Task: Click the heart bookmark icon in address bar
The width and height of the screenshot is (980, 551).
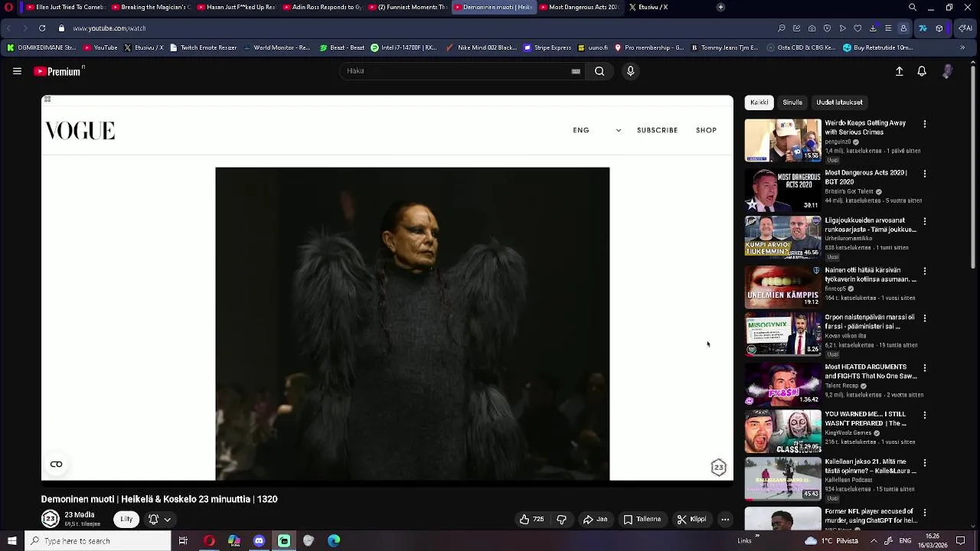Action: [x=857, y=28]
